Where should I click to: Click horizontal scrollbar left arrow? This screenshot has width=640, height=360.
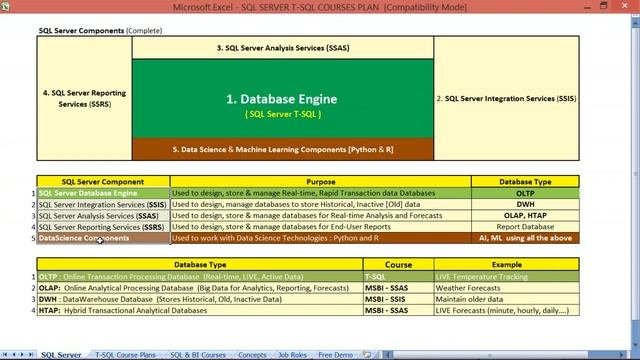387,355
